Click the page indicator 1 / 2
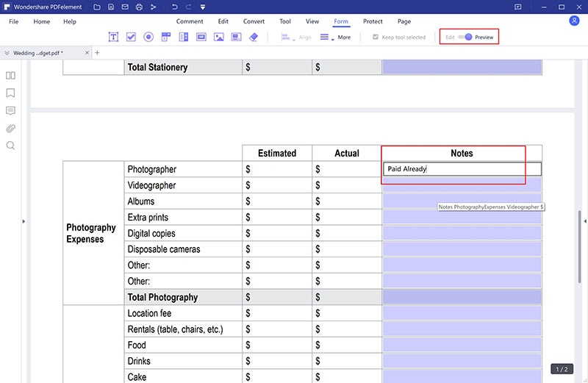This screenshot has height=383, width=588. [x=562, y=369]
